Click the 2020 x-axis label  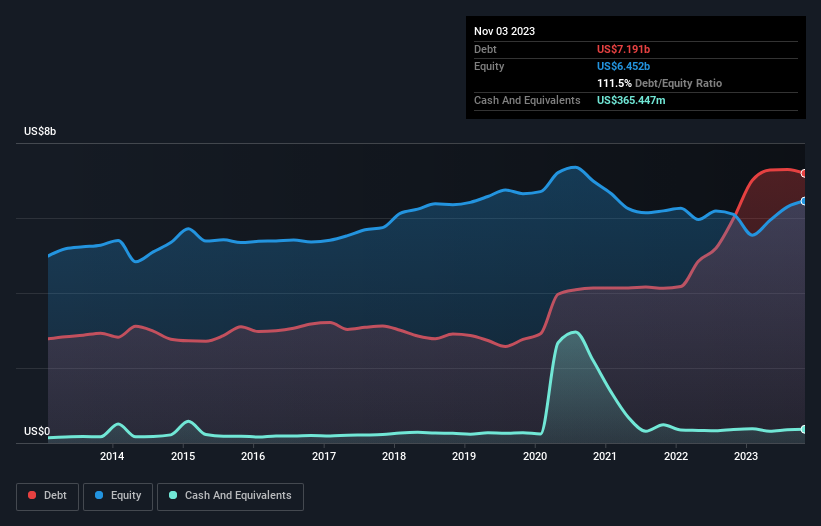click(x=535, y=456)
